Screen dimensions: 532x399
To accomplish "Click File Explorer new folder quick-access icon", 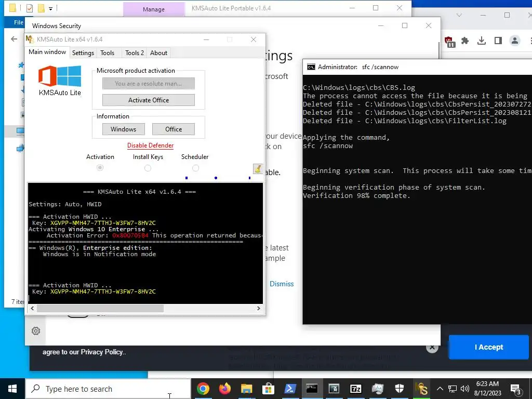I will click(x=41, y=8).
